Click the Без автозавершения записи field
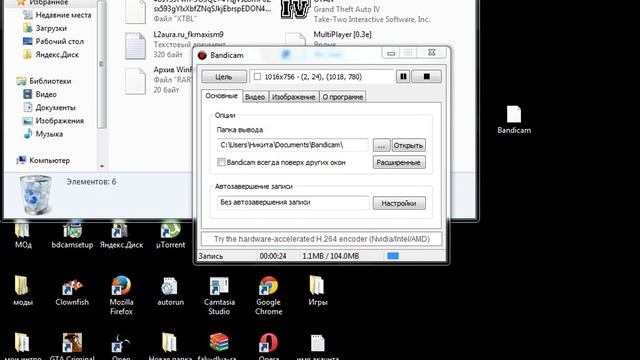 click(293, 202)
